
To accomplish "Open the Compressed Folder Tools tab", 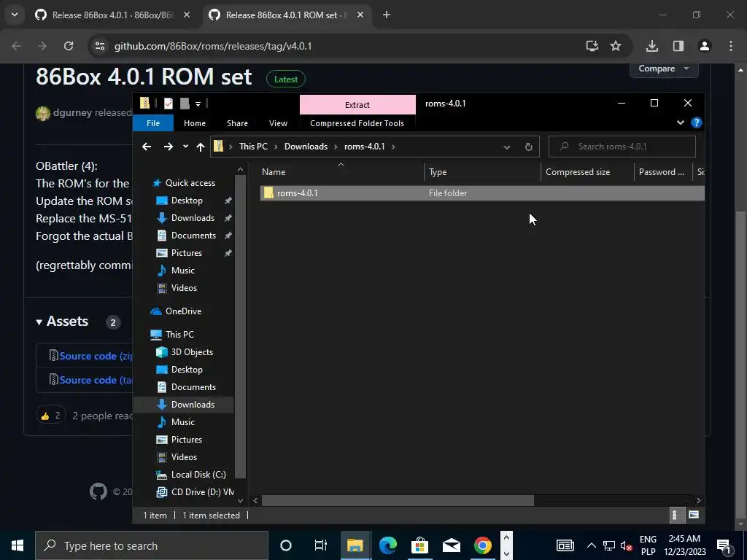I will point(357,123).
